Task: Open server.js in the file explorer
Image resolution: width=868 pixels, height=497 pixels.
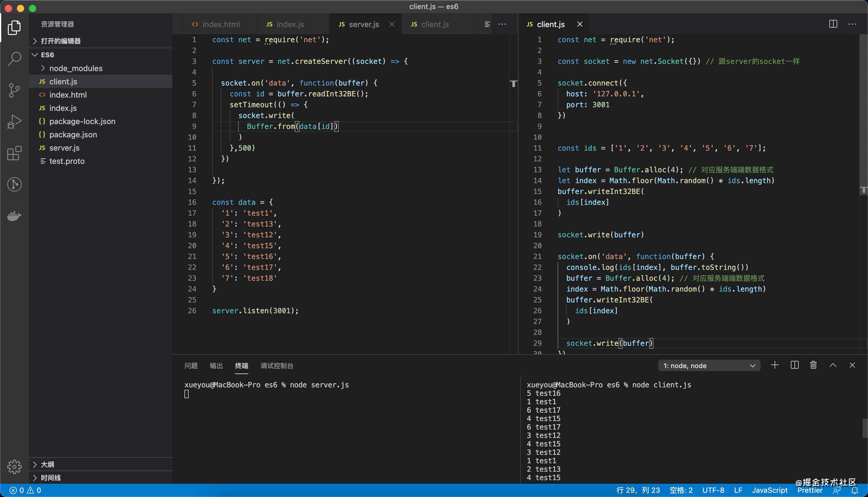Action: [101, 148]
